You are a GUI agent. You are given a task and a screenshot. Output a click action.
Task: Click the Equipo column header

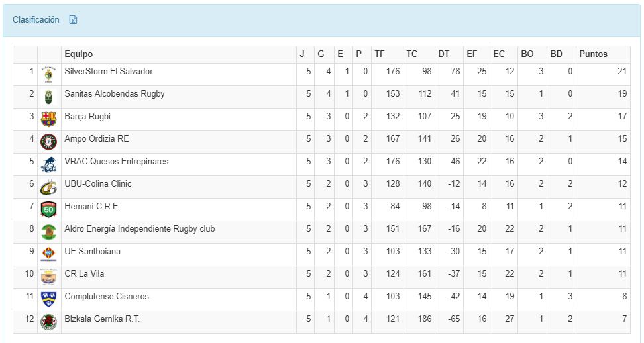(79, 54)
